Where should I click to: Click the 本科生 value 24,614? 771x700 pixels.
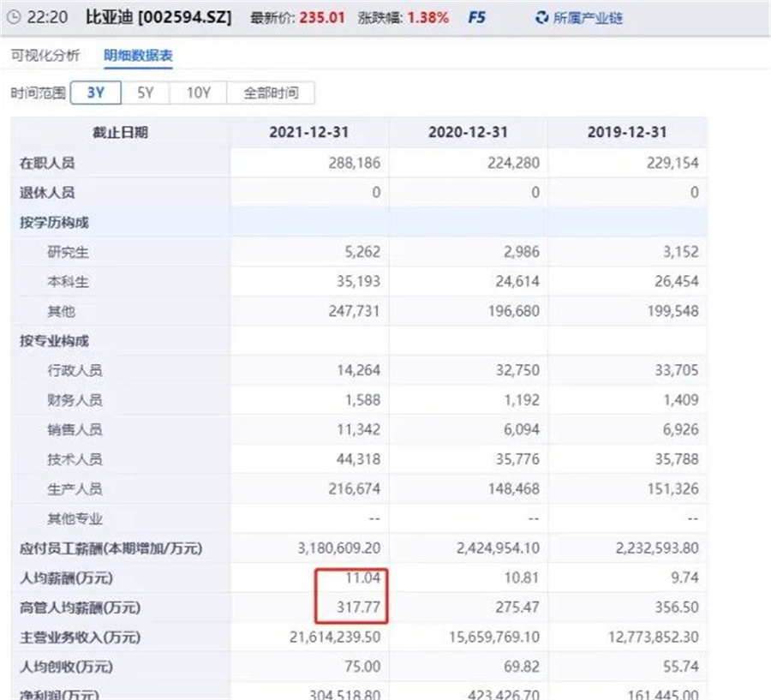(517, 281)
